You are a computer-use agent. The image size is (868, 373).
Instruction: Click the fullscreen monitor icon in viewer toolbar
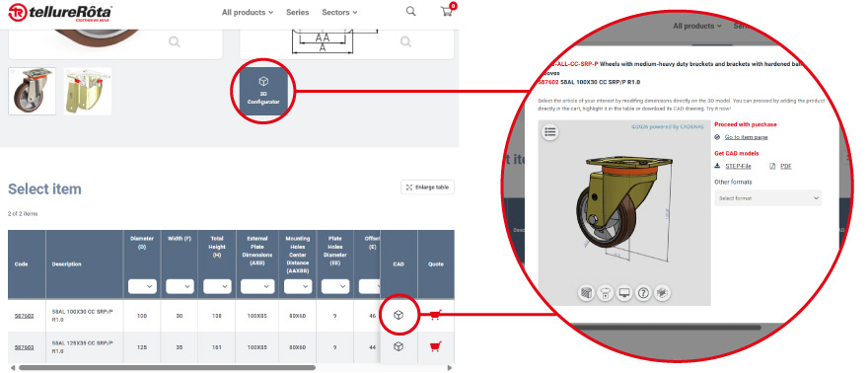coord(624,293)
